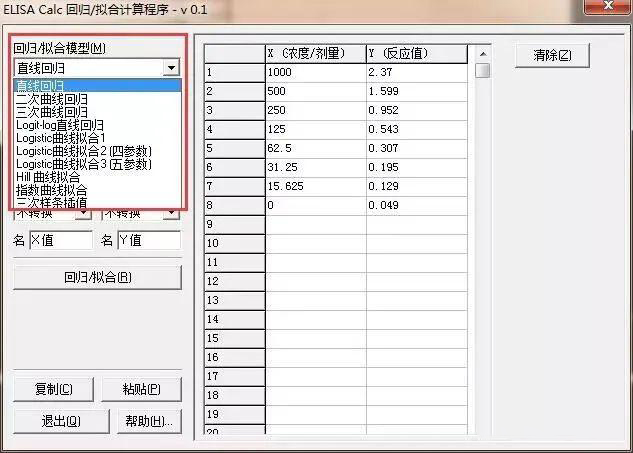633x453 pixels.
Task: Close the ELISA Calc window
Action: point(608,6)
